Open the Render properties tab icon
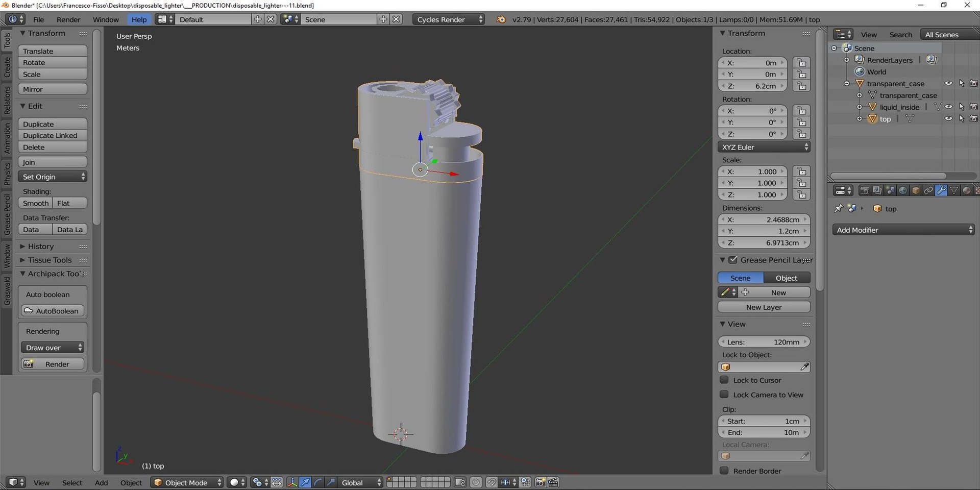Image resolution: width=980 pixels, height=490 pixels. [865, 190]
